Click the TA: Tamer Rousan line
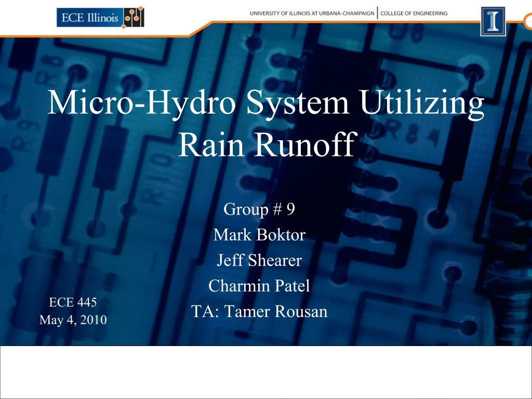 coord(260,312)
